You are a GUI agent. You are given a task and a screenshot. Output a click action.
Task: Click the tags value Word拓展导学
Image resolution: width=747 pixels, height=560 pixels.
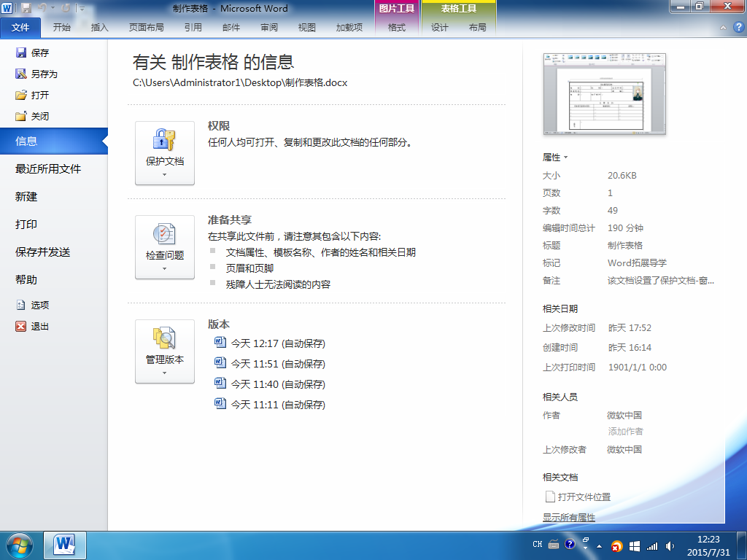[637, 262]
